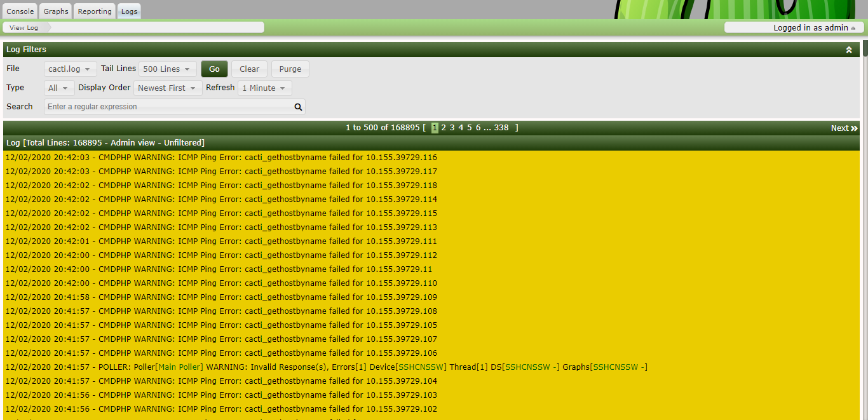Click log line ending 10.155.39729.113
868x420 pixels.
pos(221,227)
